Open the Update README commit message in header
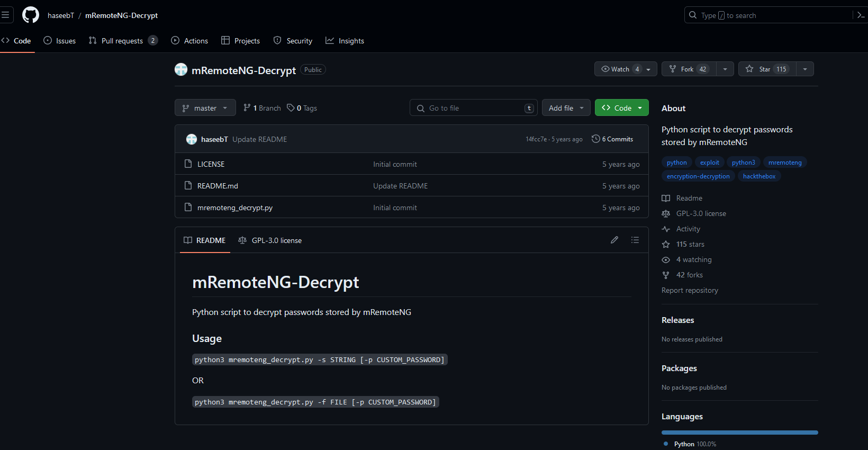Image resolution: width=868 pixels, height=450 pixels. [260, 139]
